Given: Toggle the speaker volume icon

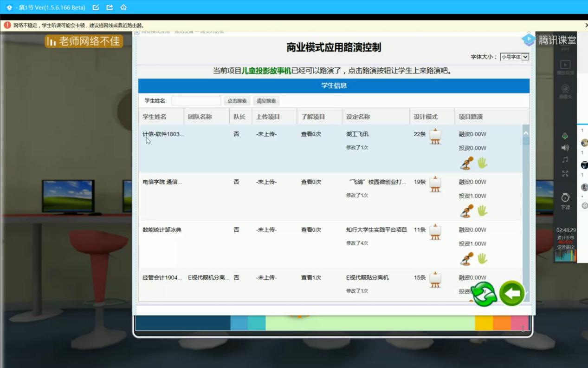Looking at the screenshot, I should (565, 148).
